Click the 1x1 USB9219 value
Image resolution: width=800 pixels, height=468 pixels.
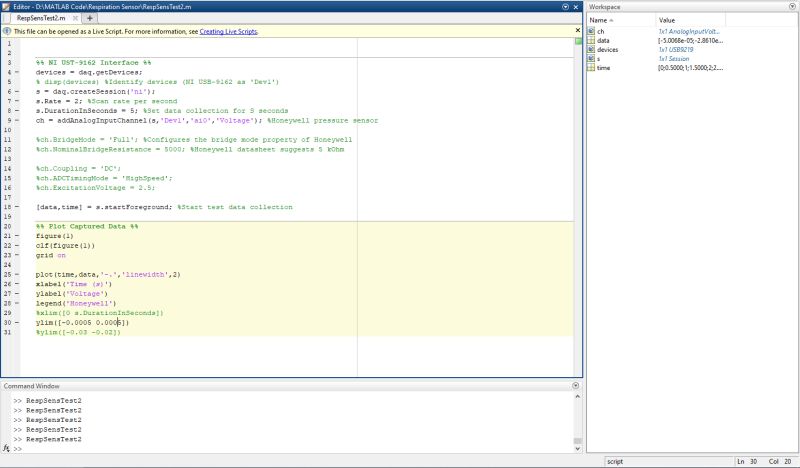[x=676, y=50]
